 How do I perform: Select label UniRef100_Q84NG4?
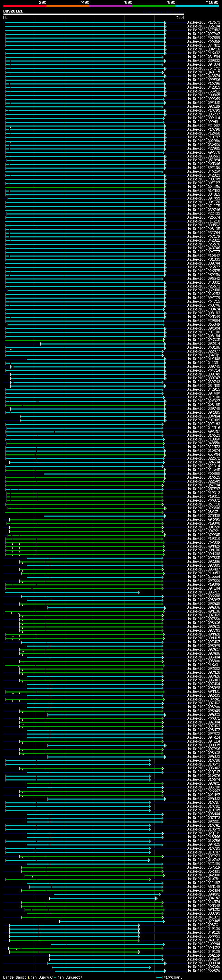[203, 416]
